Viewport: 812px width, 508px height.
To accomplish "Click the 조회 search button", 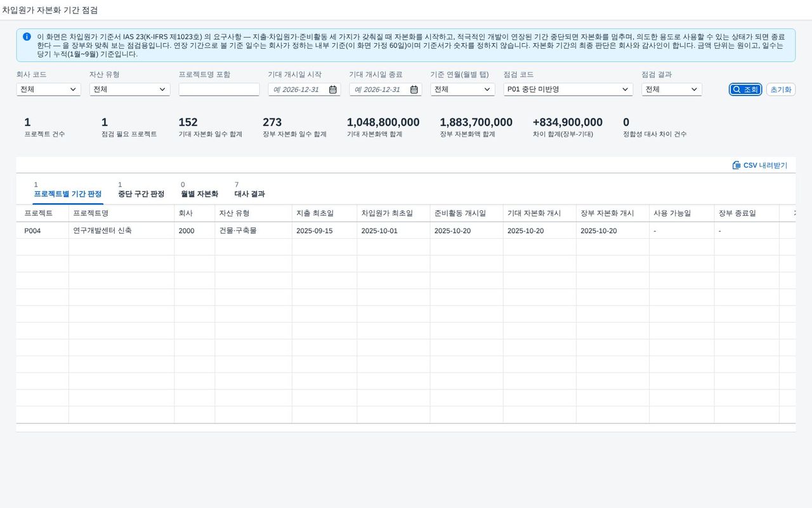I will coord(745,90).
